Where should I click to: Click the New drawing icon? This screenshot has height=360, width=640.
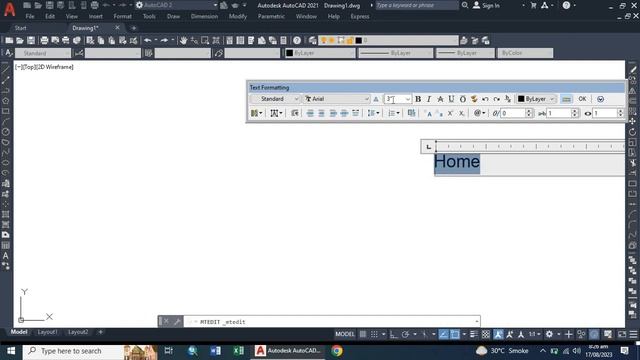tap(9, 40)
